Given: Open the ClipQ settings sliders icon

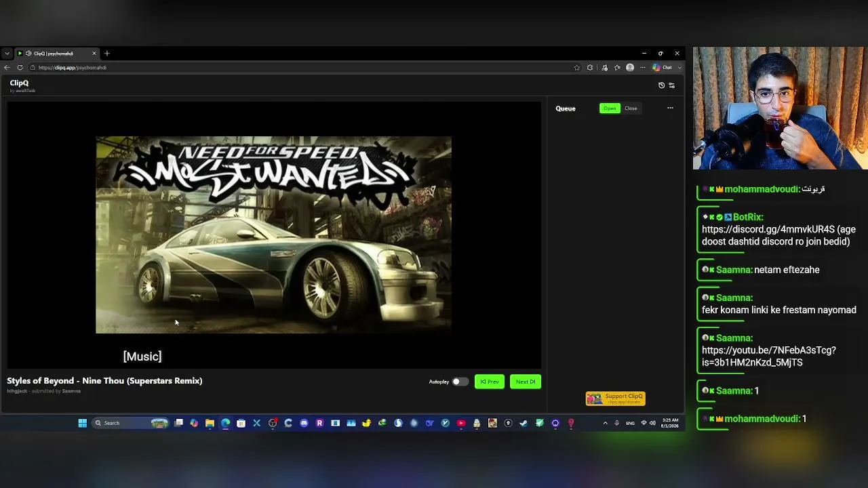Looking at the screenshot, I should (671, 85).
